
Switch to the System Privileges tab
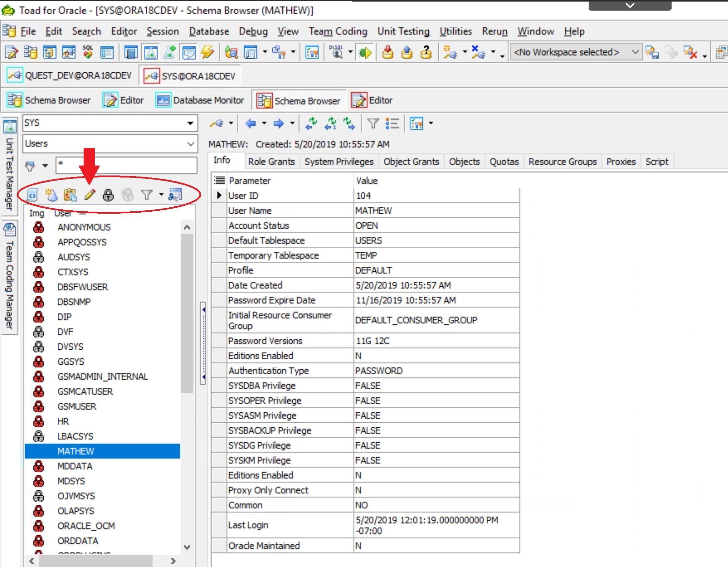[x=339, y=162]
